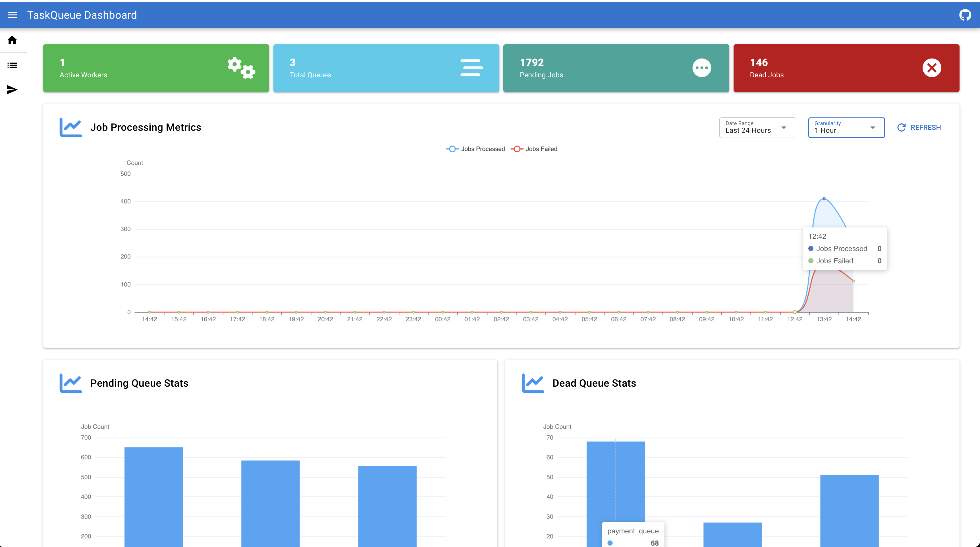The width and height of the screenshot is (980, 547).
Task: Toggle the Jobs Processed legend item
Action: point(475,149)
